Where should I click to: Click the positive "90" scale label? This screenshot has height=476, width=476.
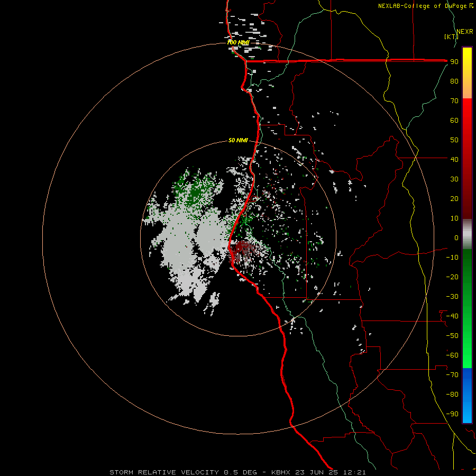(454, 62)
